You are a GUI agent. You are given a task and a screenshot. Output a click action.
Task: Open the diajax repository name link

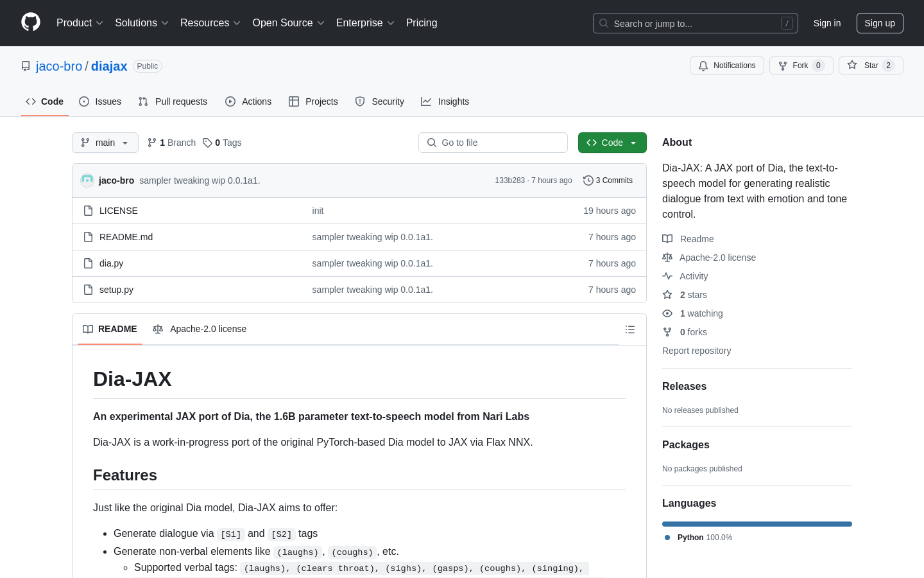coord(109,66)
